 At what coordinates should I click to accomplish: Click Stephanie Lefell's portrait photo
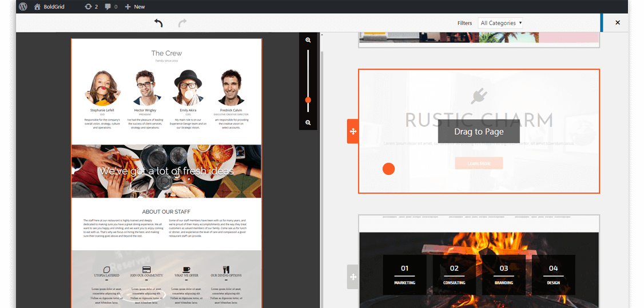(102, 88)
